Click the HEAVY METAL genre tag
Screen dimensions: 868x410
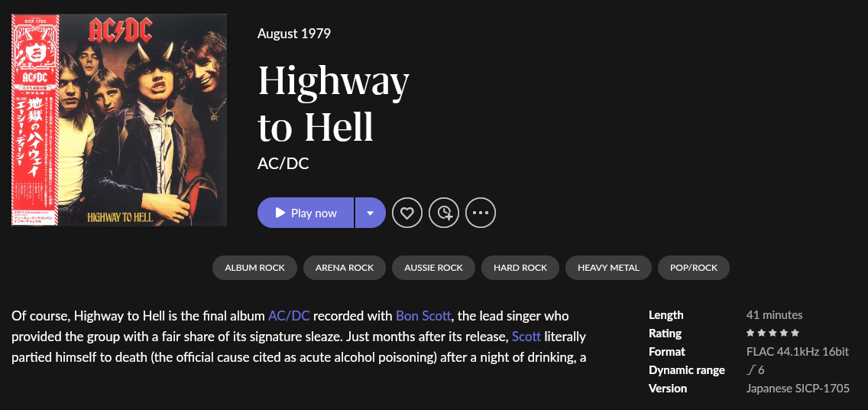coord(608,268)
